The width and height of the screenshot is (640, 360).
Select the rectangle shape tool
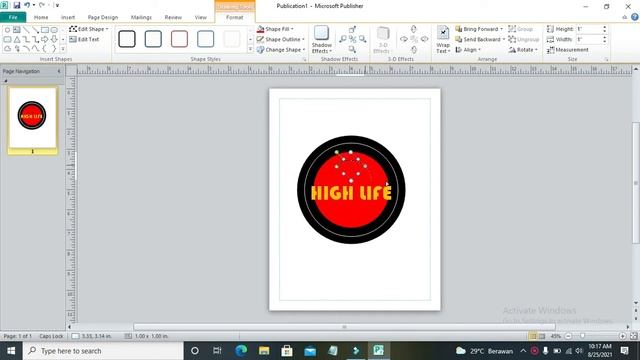point(45,30)
